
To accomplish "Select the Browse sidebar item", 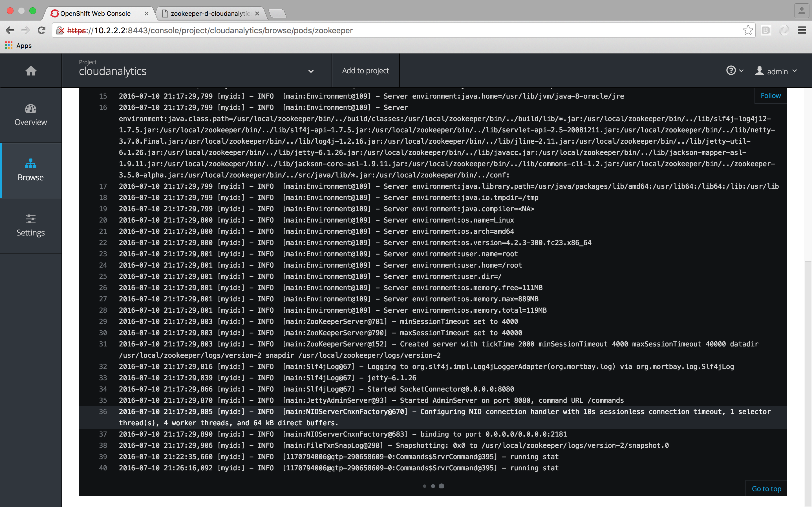I will (30, 170).
